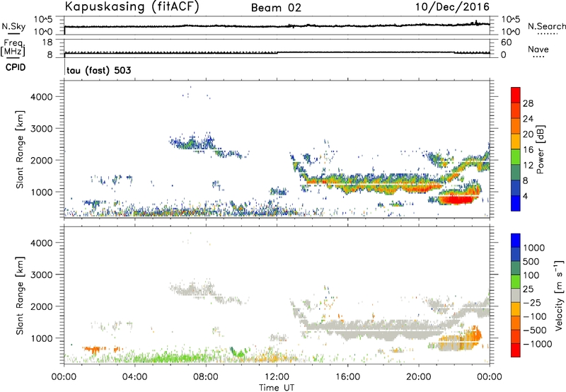Screen dimensions: 566x392
Task: Select the "tau (fast) 503" mode text
Action: (x=99, y=70)
